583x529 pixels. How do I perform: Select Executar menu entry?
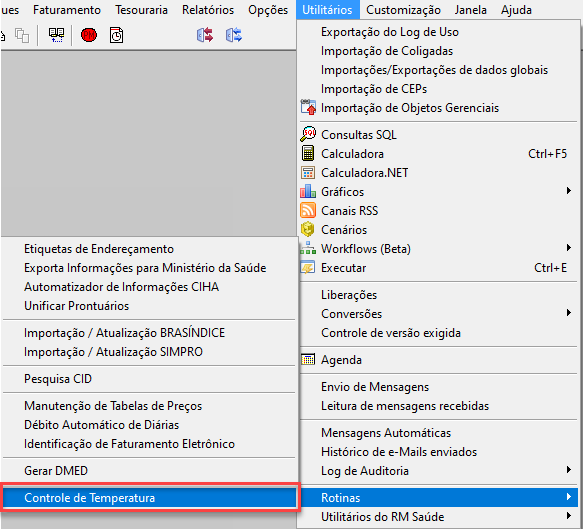(438, 268)
